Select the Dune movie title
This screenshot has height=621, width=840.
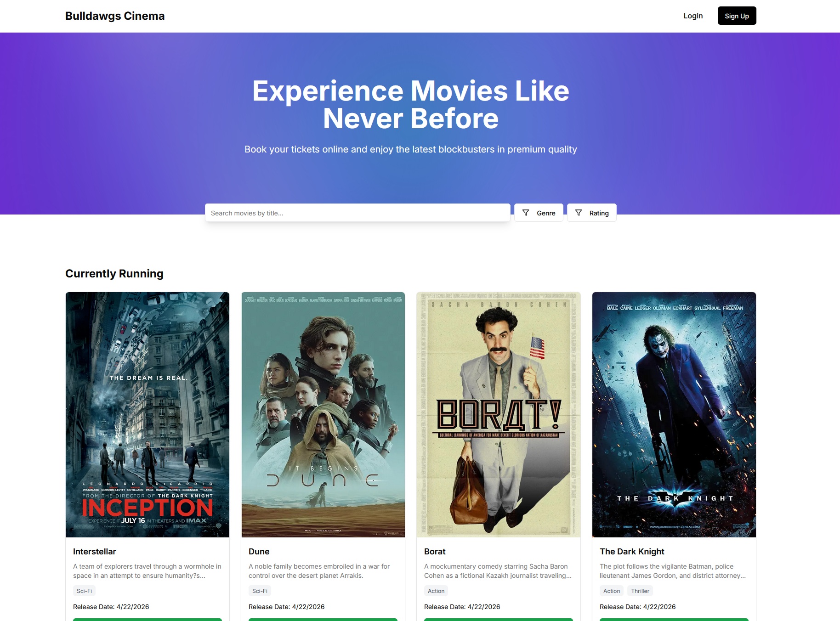(259, 552)
